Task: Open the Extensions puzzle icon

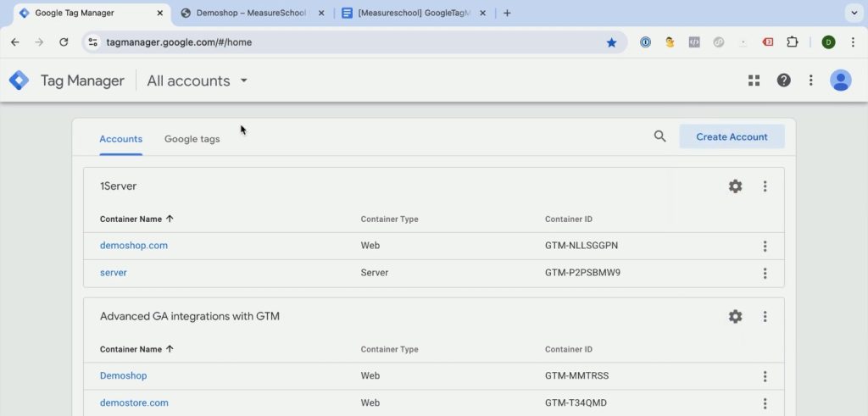Action: click(x=793, y=42)
